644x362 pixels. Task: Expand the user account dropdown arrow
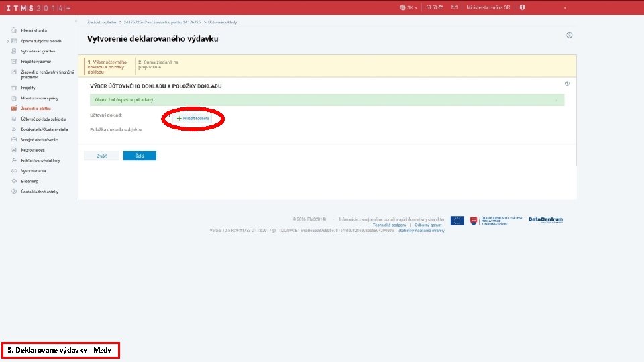(565, 8)
